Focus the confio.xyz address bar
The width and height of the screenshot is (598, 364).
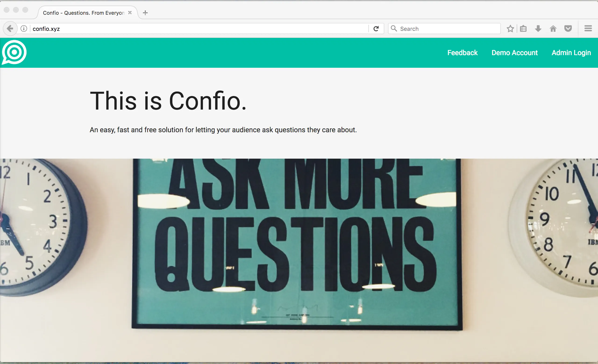click(x=199, y=29)
